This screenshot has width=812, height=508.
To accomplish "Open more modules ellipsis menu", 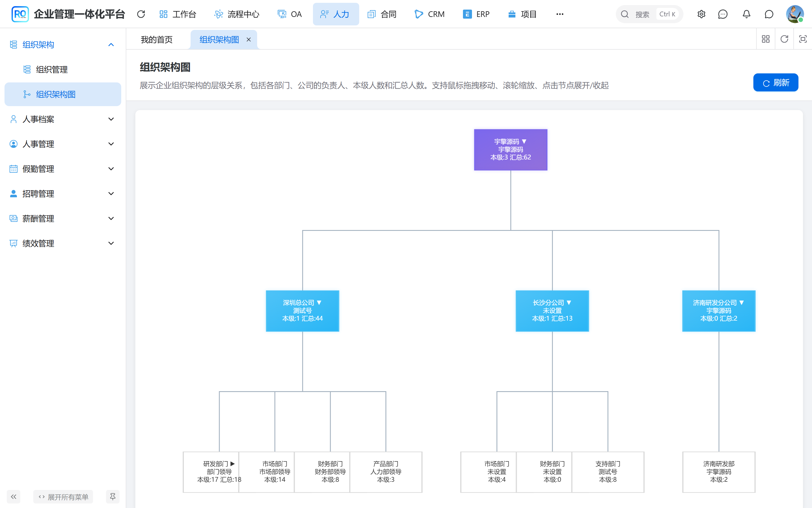I will coord(560,14).
